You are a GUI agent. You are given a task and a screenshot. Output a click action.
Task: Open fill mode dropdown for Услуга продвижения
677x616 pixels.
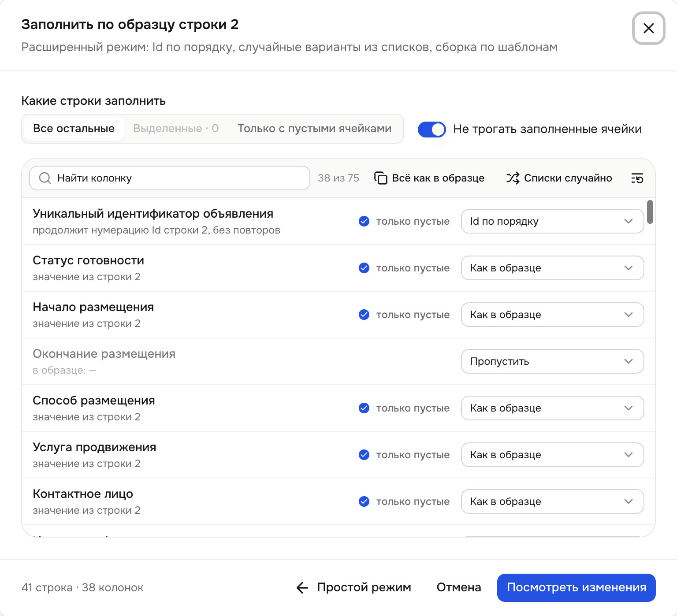click(x=552, y=455)
